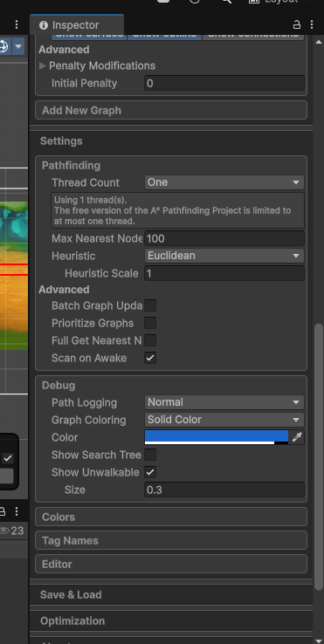Enable Show Search Tree checkbox
324x644 pixels.
click(x=150, y=455)
